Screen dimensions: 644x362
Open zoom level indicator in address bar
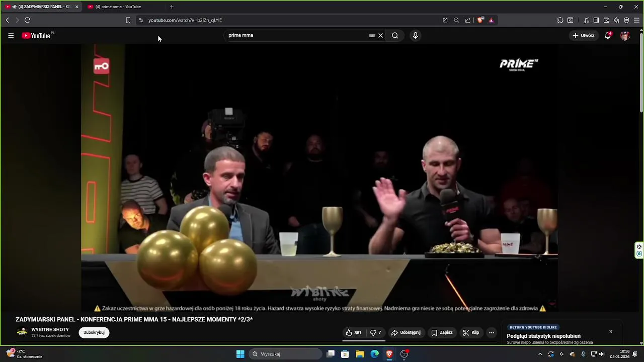click(x=456, y=20)
